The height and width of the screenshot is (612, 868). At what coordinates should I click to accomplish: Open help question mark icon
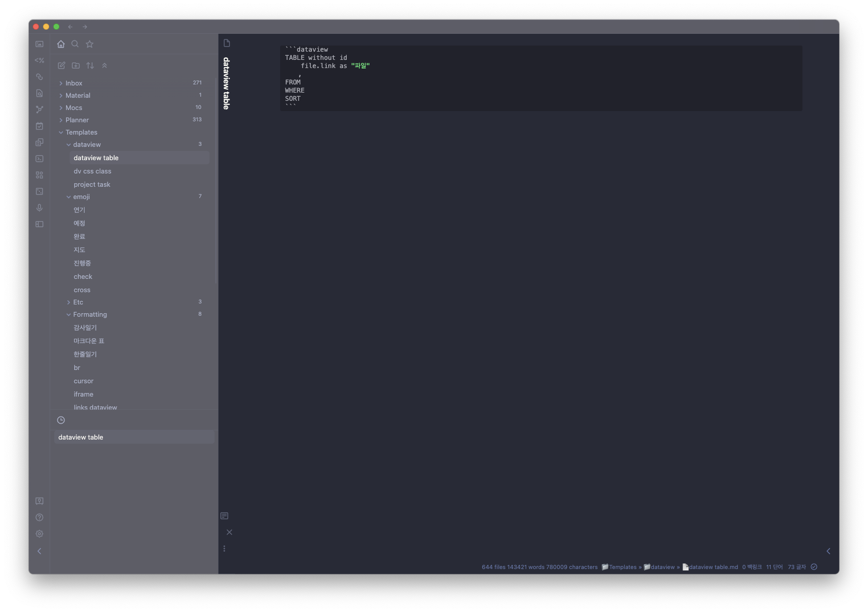[39, 517]
